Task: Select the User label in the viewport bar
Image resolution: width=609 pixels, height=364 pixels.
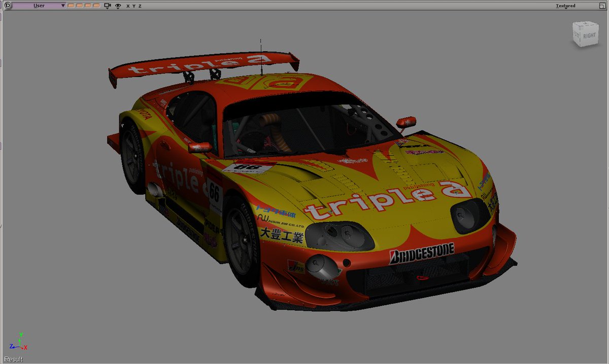Action: click(x=39, y=5)
